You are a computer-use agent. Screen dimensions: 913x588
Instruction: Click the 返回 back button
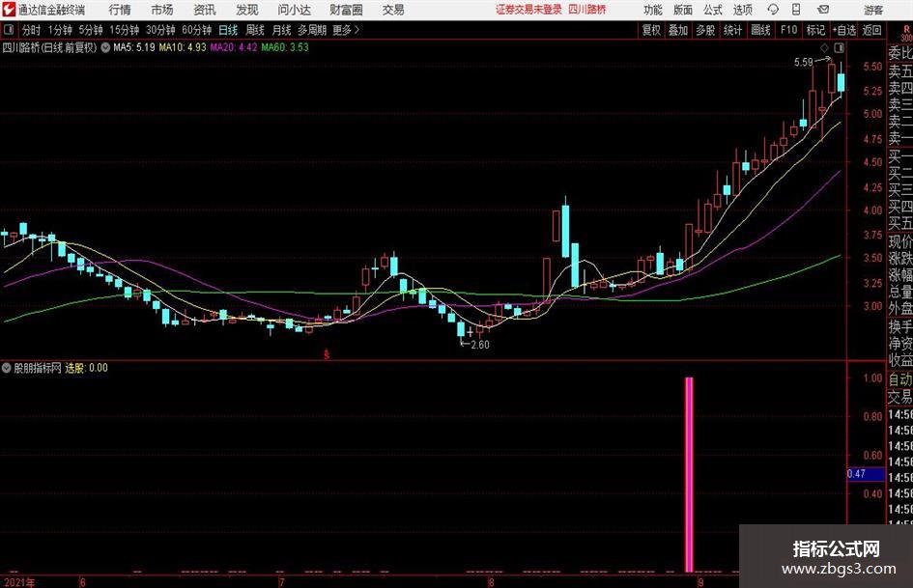point(871,30)
